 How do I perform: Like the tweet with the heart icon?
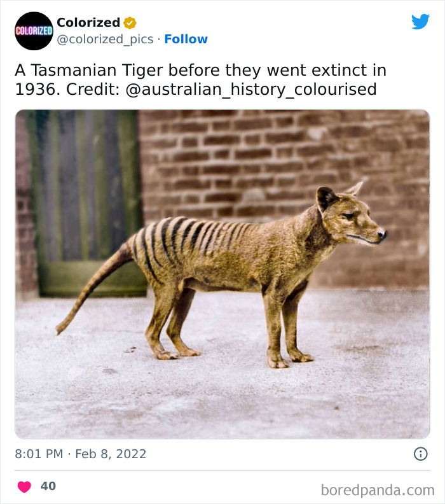tap(24, 487)
